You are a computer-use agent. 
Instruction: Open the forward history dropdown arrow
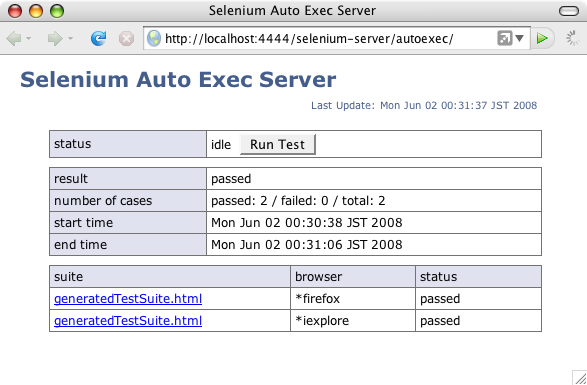click(70, 38)
